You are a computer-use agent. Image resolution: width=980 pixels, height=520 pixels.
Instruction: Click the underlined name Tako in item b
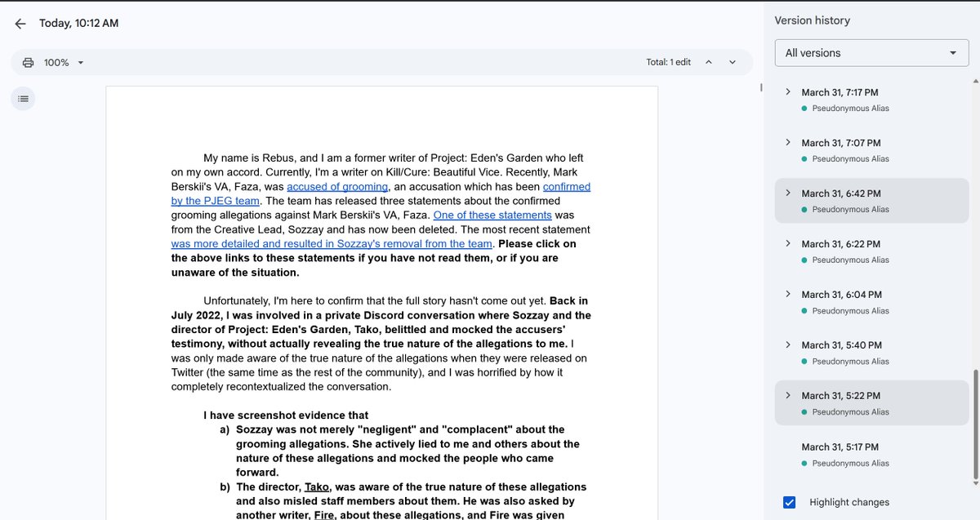[317, 487]
